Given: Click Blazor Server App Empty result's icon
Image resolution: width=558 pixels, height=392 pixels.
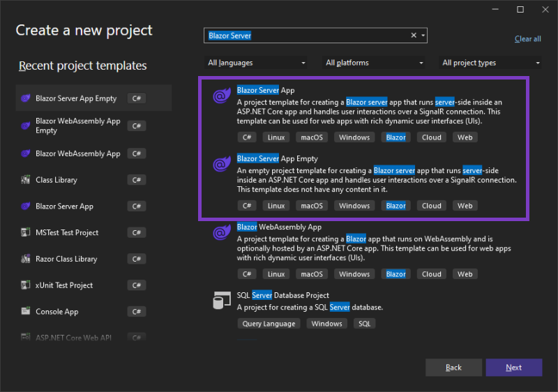Looking at the screenshot, I should click(x=222, y=164).
